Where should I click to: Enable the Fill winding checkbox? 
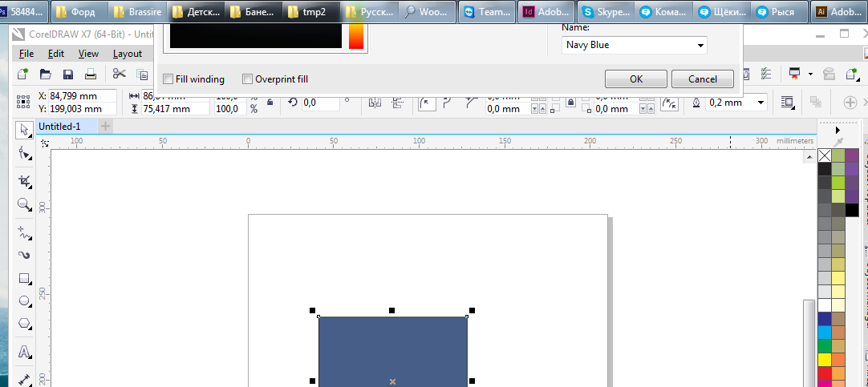pos(168,79)
